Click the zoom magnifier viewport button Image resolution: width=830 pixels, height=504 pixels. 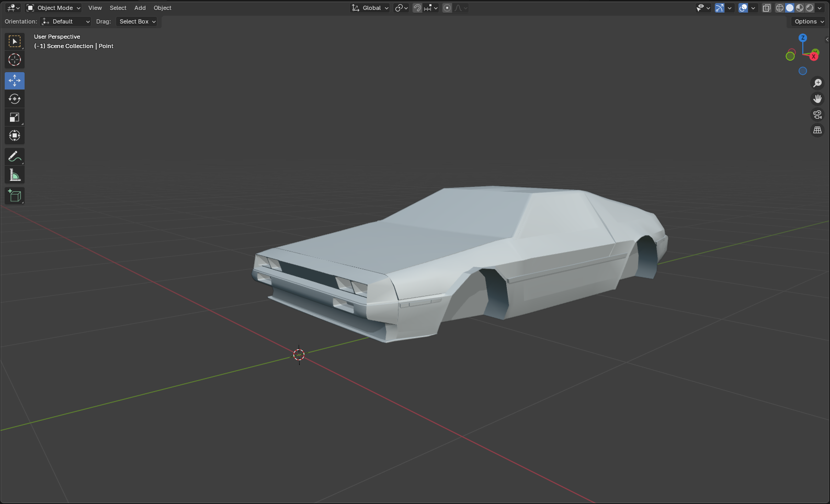(x=817, y=83)
